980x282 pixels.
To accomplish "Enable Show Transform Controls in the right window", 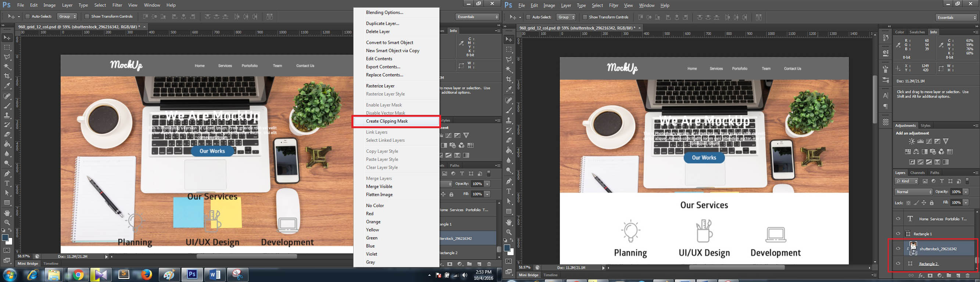I will [585, 17].
